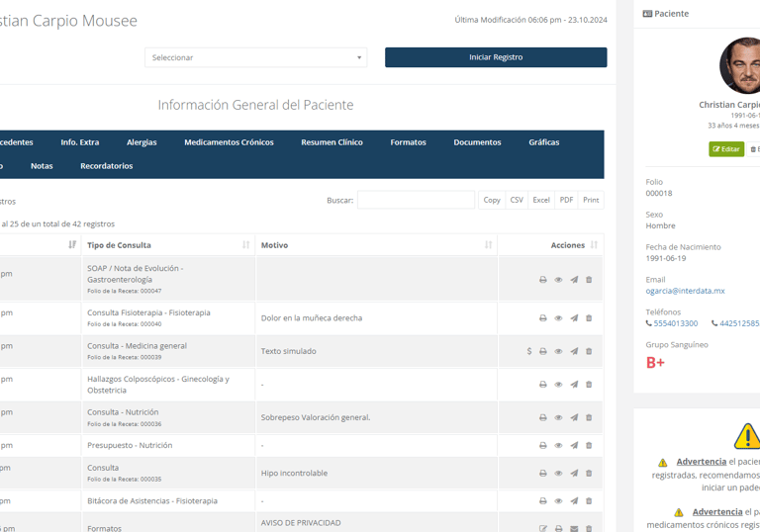Print the Hipo incontrolable consultation
The height and width of the screenshot is (532, 760).
click(543, 474)
